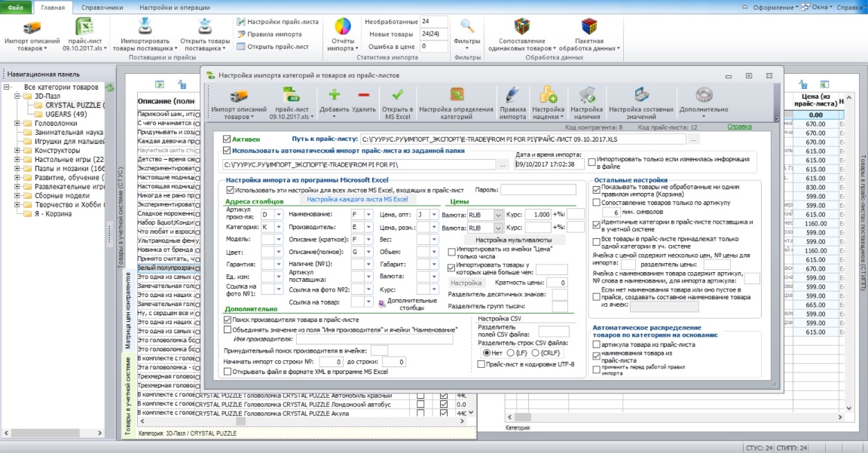This screenshot has height=453, width=868.
Task: Click the red minus Удалить icon
Action: click(364, 95)
